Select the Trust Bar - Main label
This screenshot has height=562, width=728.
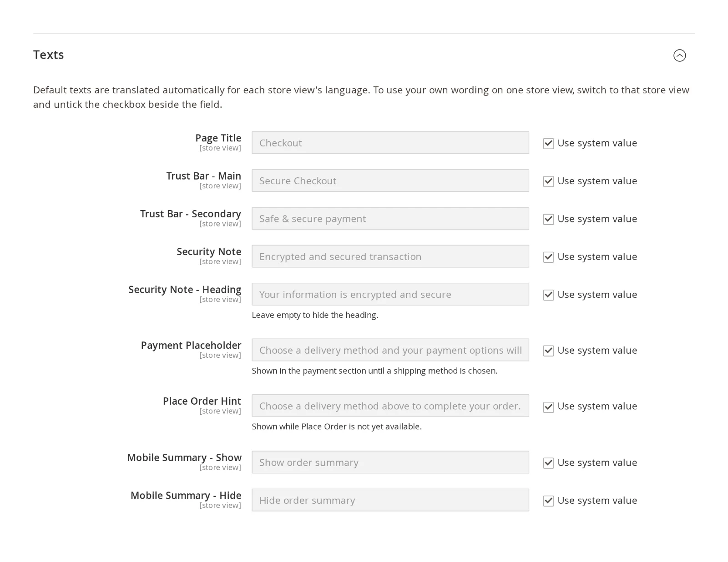pyautogui.click(x=204, y=176)
